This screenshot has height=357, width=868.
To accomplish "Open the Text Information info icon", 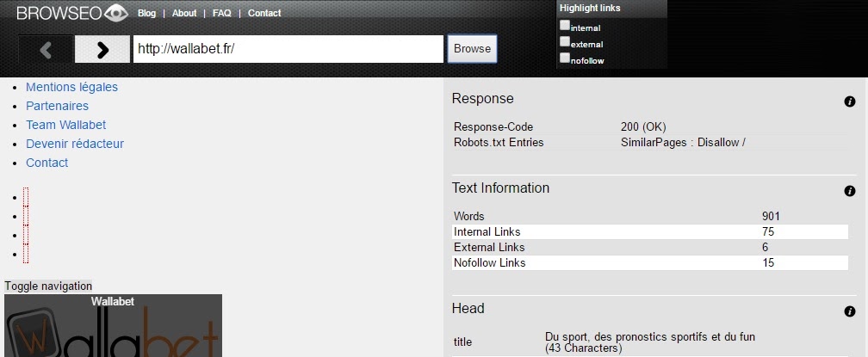I will pos(849,191).
